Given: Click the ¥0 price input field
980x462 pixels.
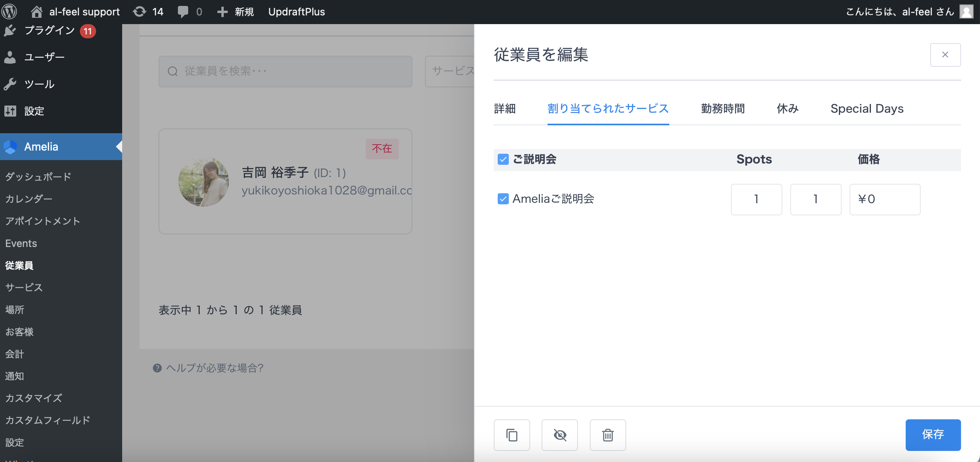Looking at the screenshot, I should 884,199.
